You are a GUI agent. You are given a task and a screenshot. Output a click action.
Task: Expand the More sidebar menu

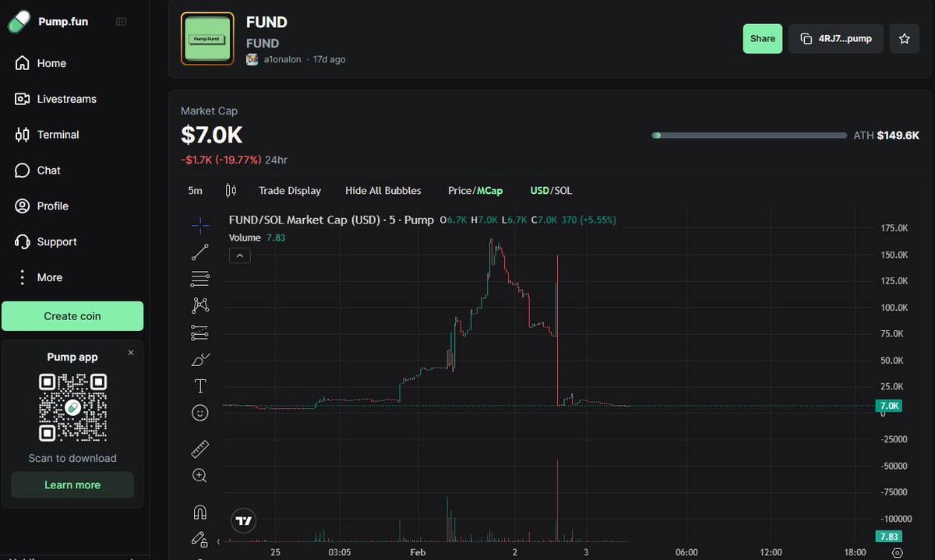coord(49,277)
